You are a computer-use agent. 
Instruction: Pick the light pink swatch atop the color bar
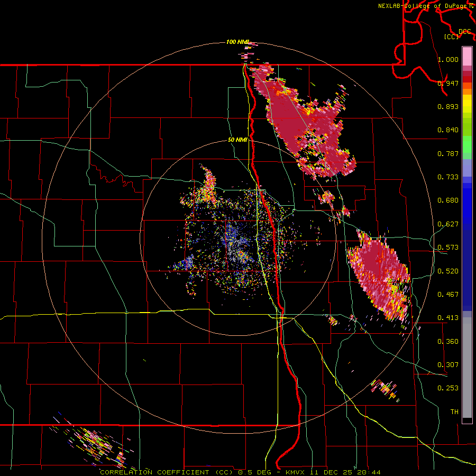467,56
